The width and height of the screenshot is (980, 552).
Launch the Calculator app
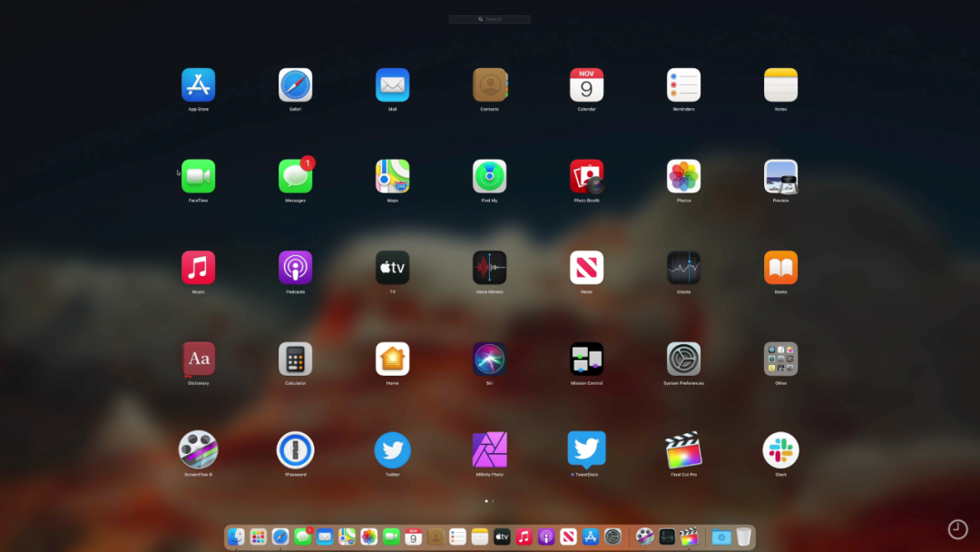pos(295,359)
